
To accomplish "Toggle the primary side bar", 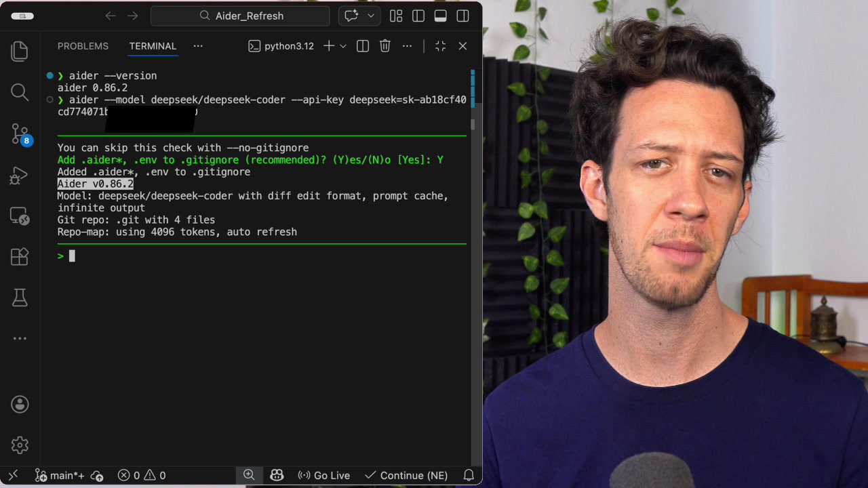I will [x=418, y=16].
